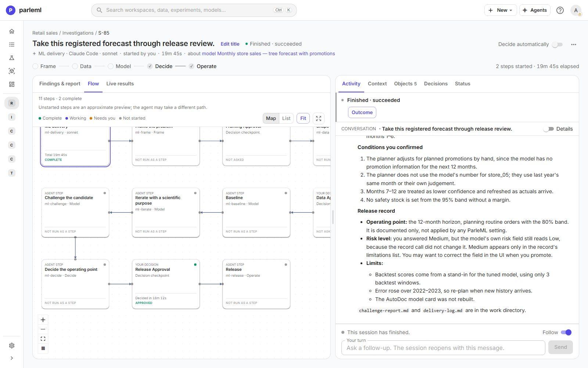Zoom in on the flow map

43,320
